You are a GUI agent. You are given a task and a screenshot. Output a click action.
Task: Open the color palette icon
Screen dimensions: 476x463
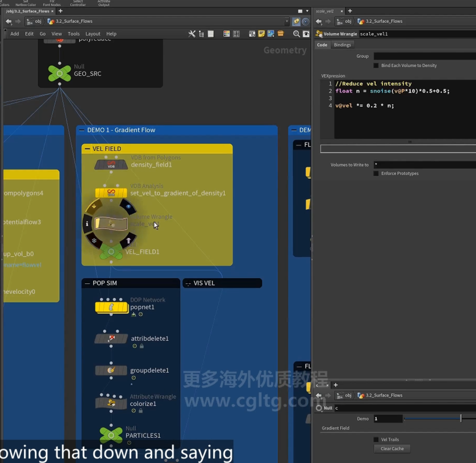tap(227, 34)
